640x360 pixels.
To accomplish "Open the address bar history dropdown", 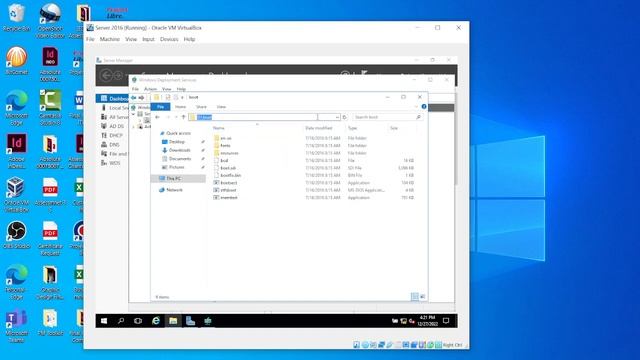I will click(337, 117).
